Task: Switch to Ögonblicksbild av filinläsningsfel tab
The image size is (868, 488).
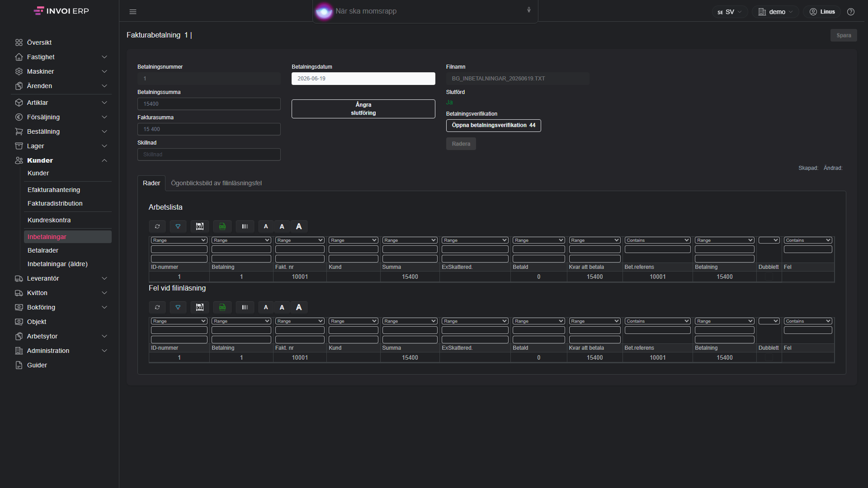Action: tap(216, 183)
